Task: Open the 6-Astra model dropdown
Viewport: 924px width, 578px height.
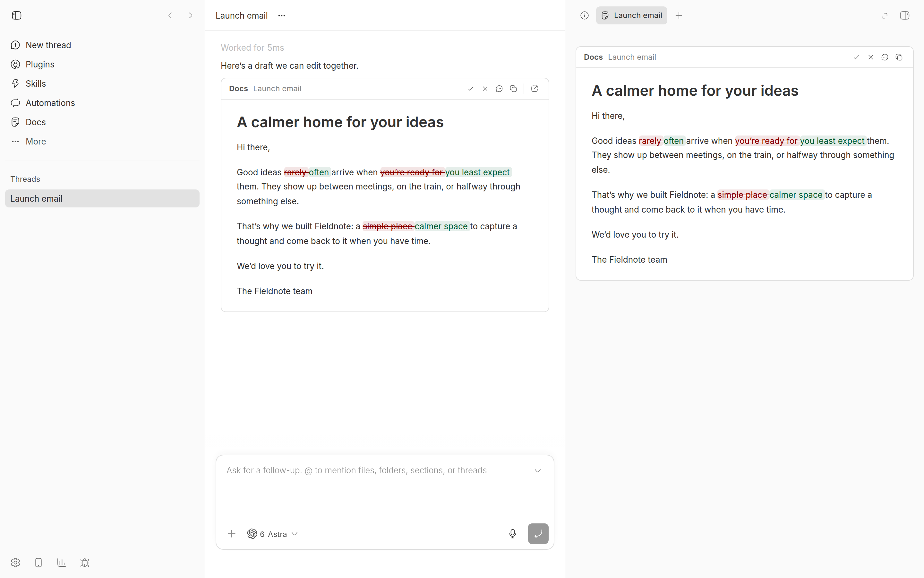Action: pos(273,534)
